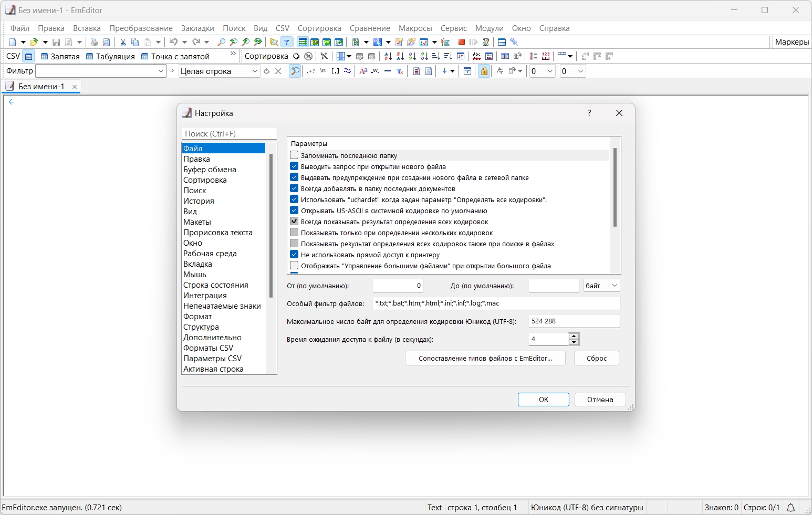Toggle the filter toolbar funnel icon
This screenshot has width=812, height=515.
pyautogui.click(x=287, y=42)
